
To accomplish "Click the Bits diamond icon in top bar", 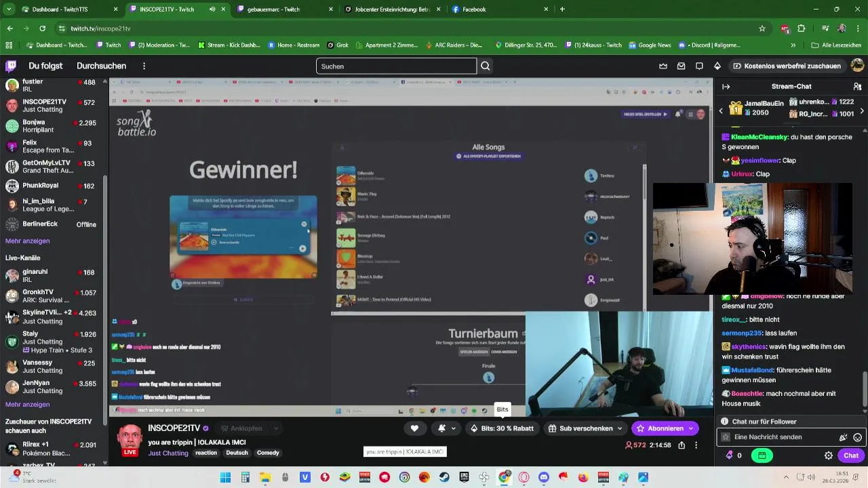I will 717,66.
